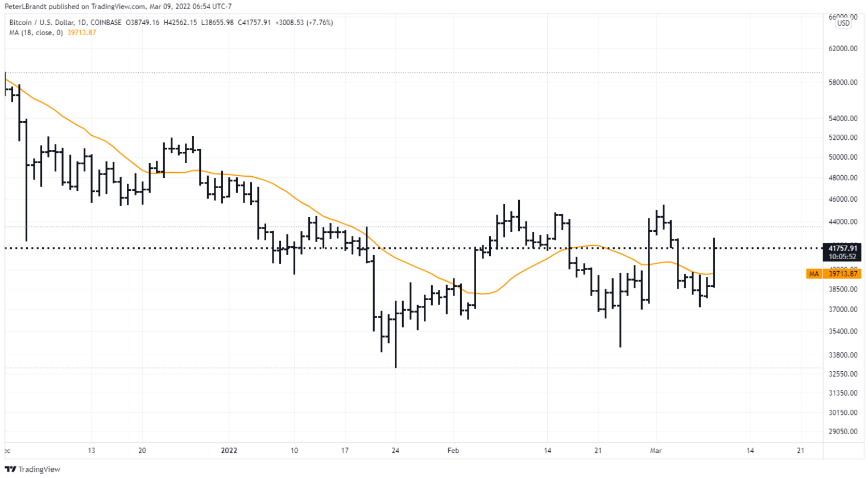This screenshot has width=868, height=478.
Task: Click the dotted horizontal current price line
Action: (414, 248)
